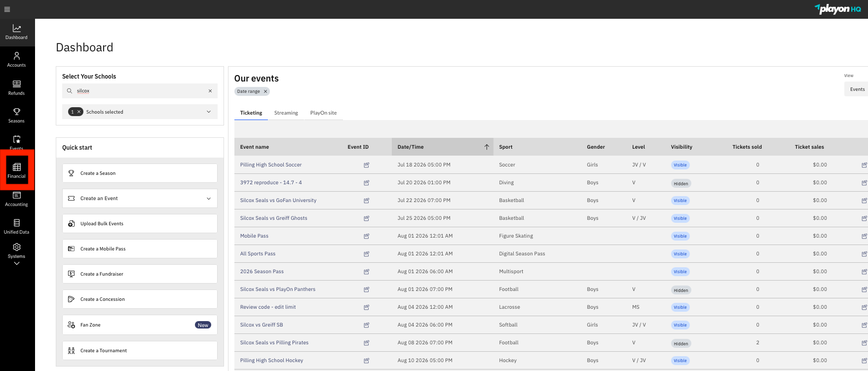
Task: Click Create a Tournament button
Action: click(140, 351)
